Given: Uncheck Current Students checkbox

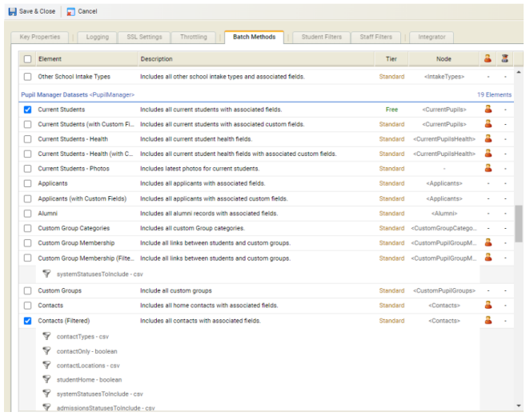Looking at the screenshot, I should 28,110.
